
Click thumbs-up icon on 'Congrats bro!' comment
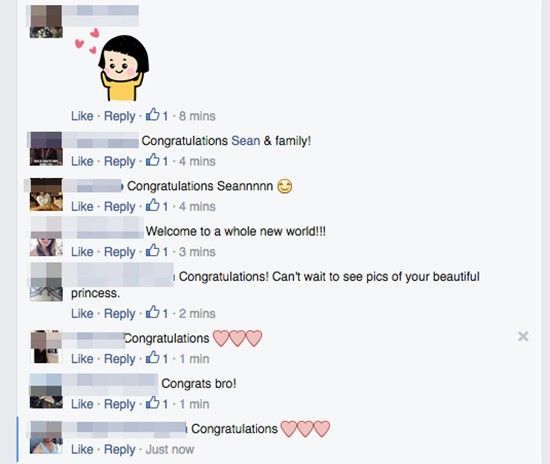coord(153,402)
